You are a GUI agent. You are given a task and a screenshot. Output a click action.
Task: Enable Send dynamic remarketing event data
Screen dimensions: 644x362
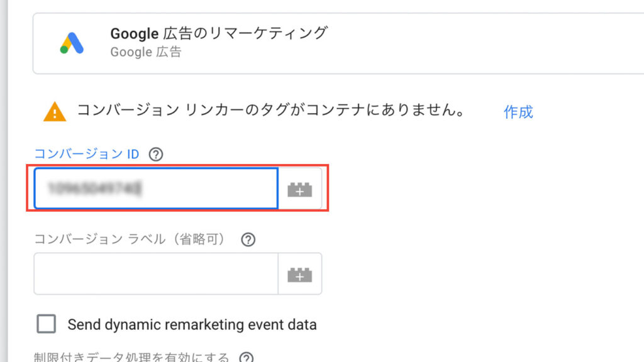(47, 324)
